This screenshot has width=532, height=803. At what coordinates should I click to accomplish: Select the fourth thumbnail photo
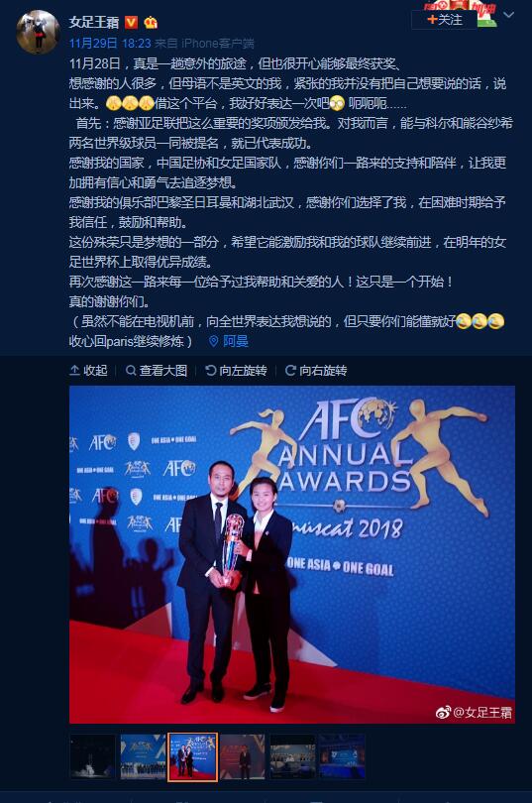tap(243, 756)
